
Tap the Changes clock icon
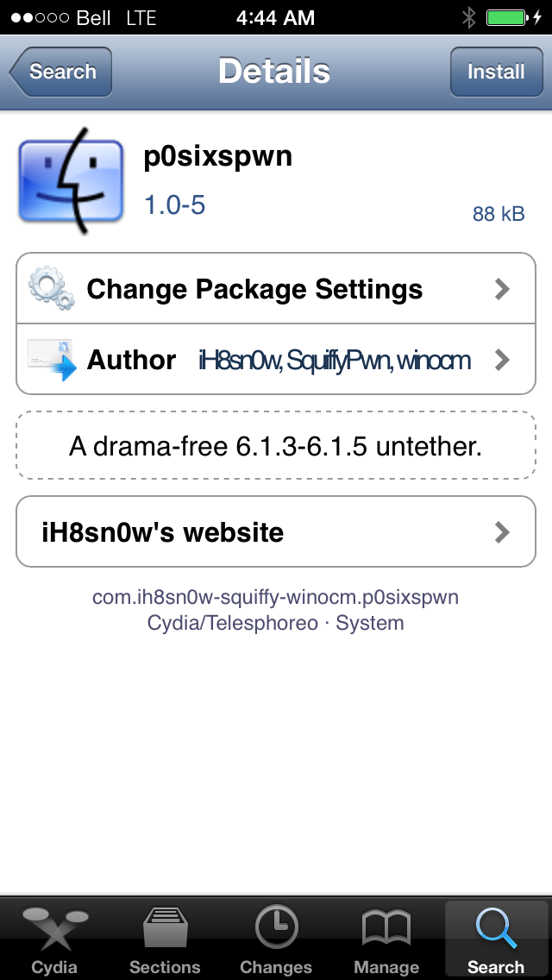276,930
